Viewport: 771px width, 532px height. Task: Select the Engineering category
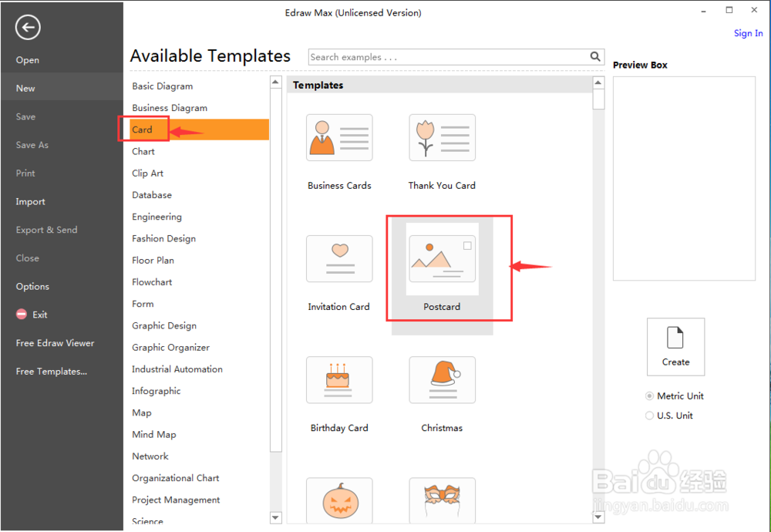[157, 217]
